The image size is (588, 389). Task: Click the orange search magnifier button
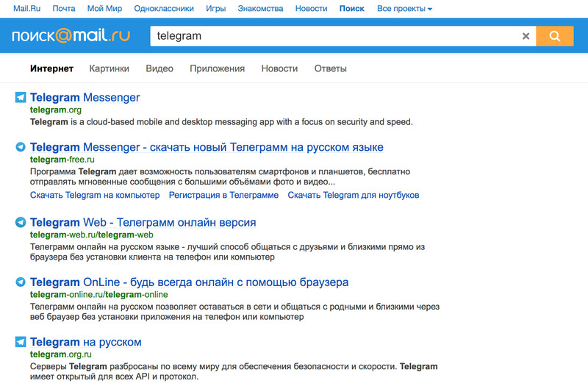point(555,36)
